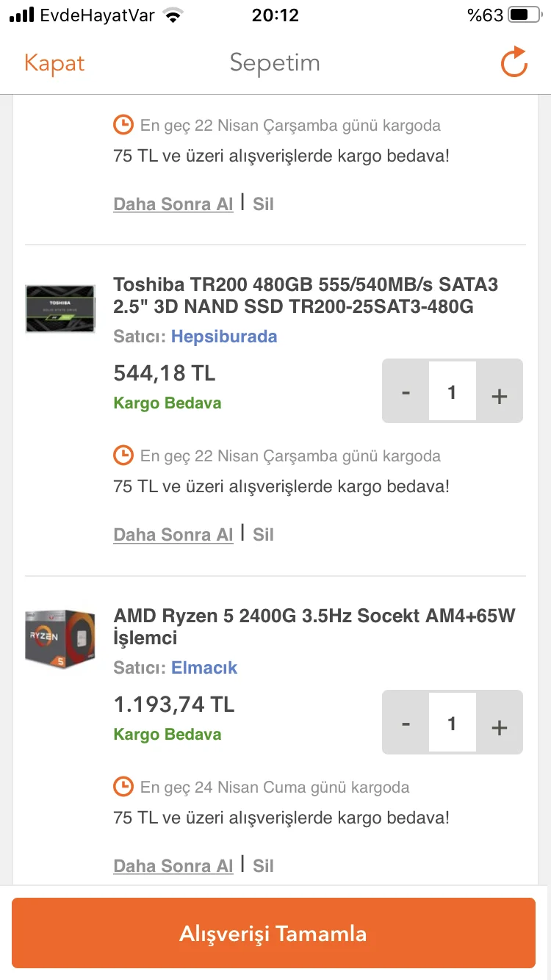Open the AMD Ryzen 5 2400G title
This screenshot has height=980, width=551.
point(314,626)
